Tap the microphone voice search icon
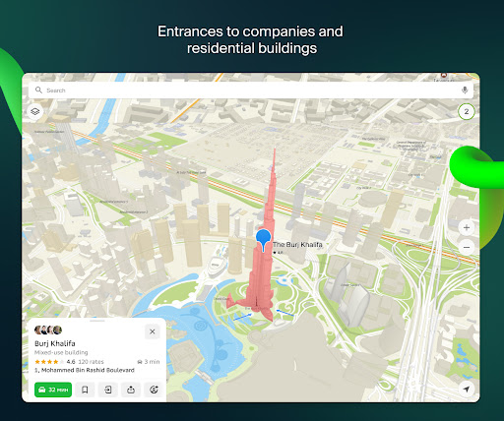 [465, 90]
